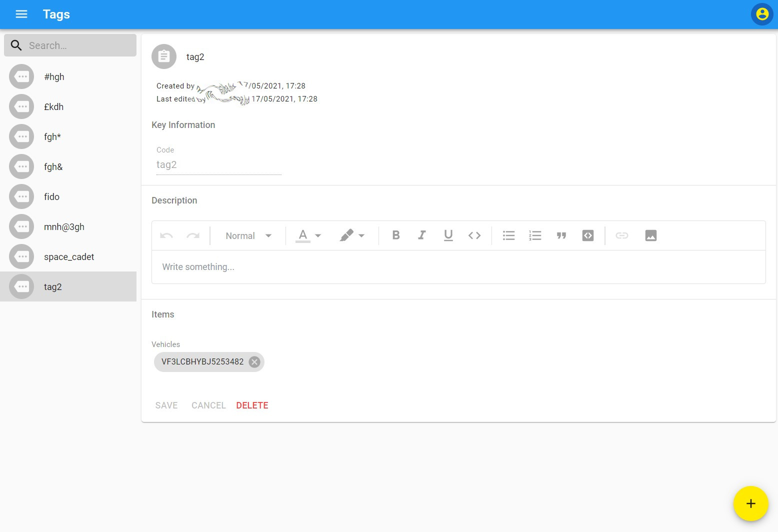778x532 pixels.
Task: Insert a numbered list
Action: tap(535, 235)
